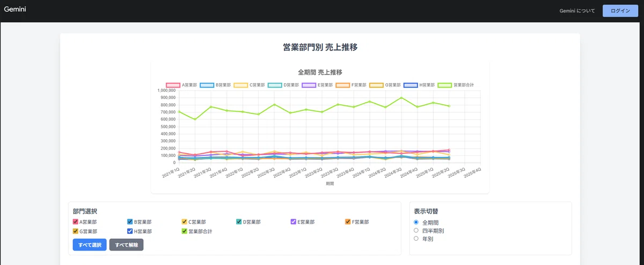Select the 四半期別 radio option
Image resolution: width=644 pixels, height=265 pixels.
416,230
